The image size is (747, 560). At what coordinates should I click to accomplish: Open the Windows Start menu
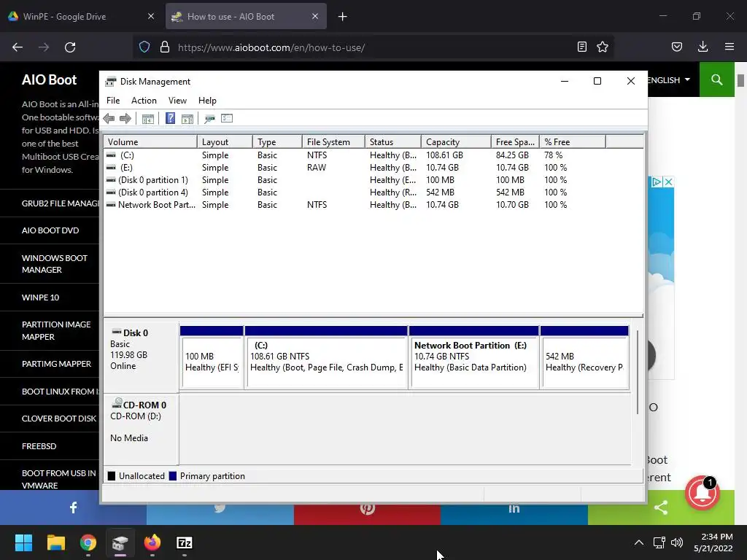23,542
